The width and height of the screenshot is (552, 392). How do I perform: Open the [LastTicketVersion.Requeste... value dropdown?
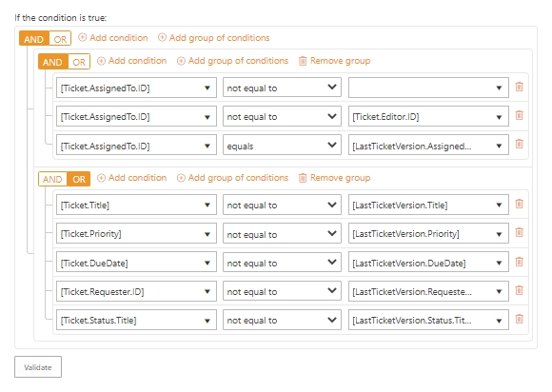(x=428, y=291)
